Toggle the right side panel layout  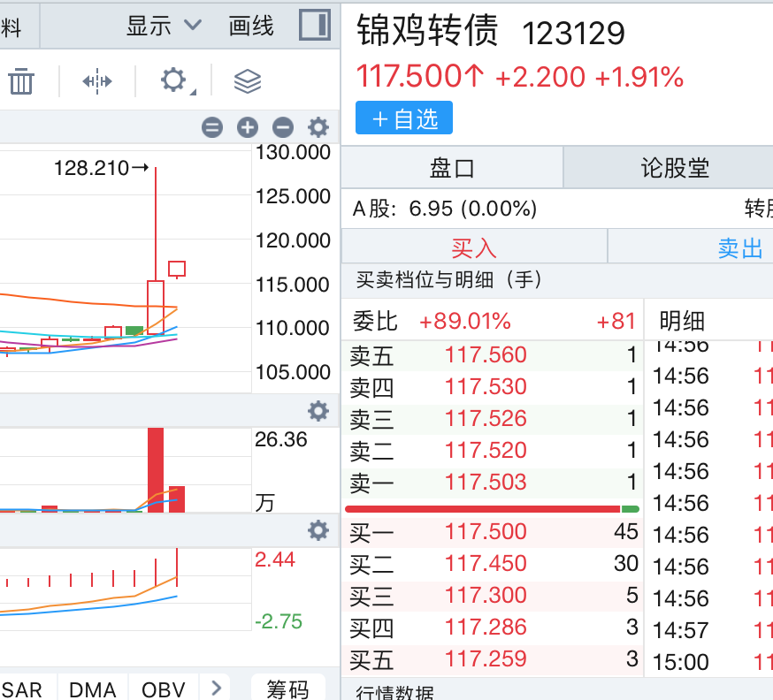pyautogui.click(x=314, y=26)
